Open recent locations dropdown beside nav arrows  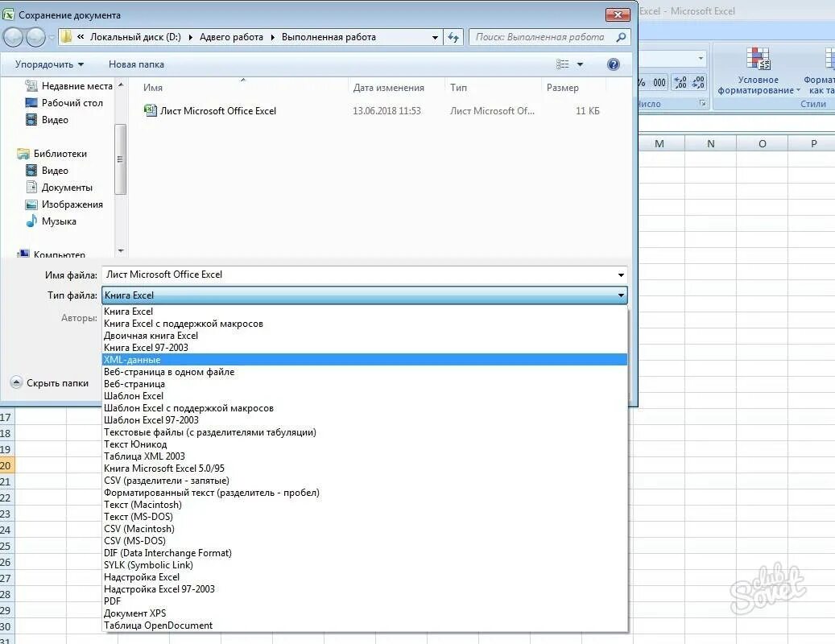52,37
